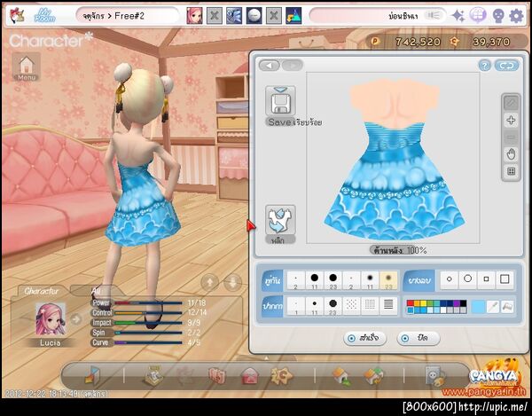This screenshot has height=416, width=532.
Task: Click the house with refresh arrows icon
Action: tap(374, 376)
